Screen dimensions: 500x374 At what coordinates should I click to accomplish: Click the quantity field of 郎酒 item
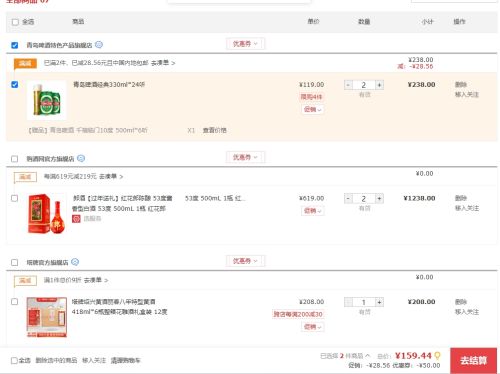364,199
